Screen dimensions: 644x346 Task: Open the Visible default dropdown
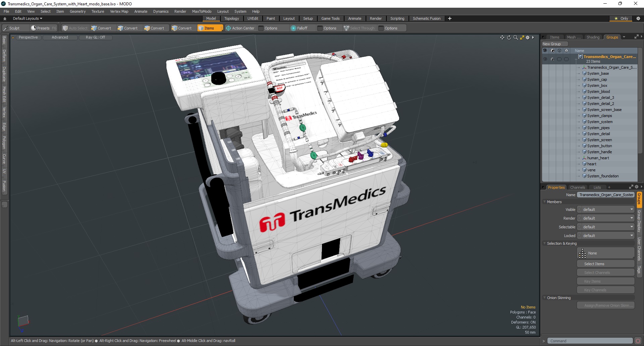pos(608,210)
